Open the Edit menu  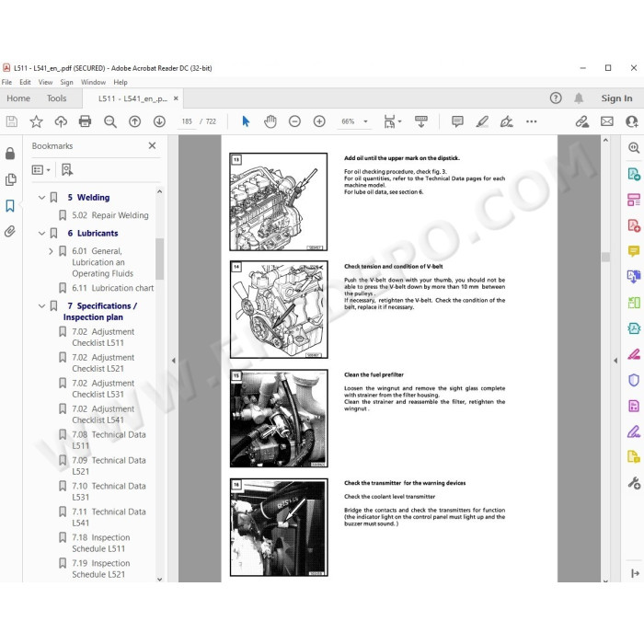coord(25,82)
